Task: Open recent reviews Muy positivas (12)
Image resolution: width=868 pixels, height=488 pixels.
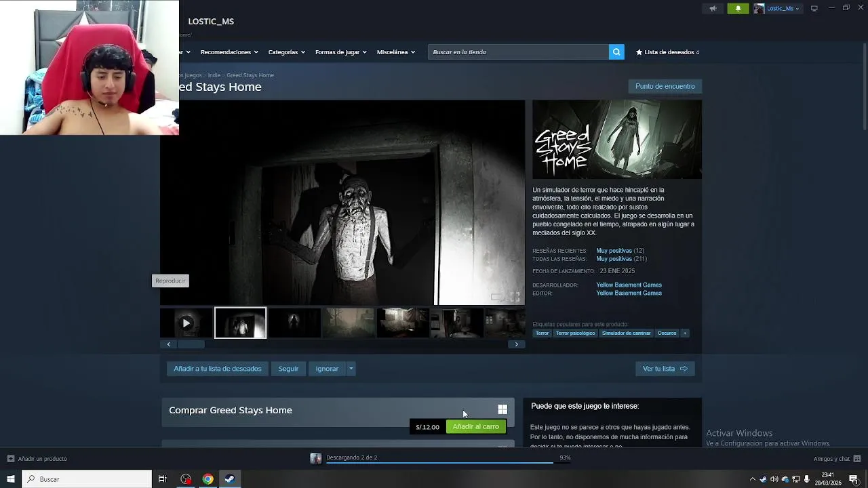Action: 620,251
